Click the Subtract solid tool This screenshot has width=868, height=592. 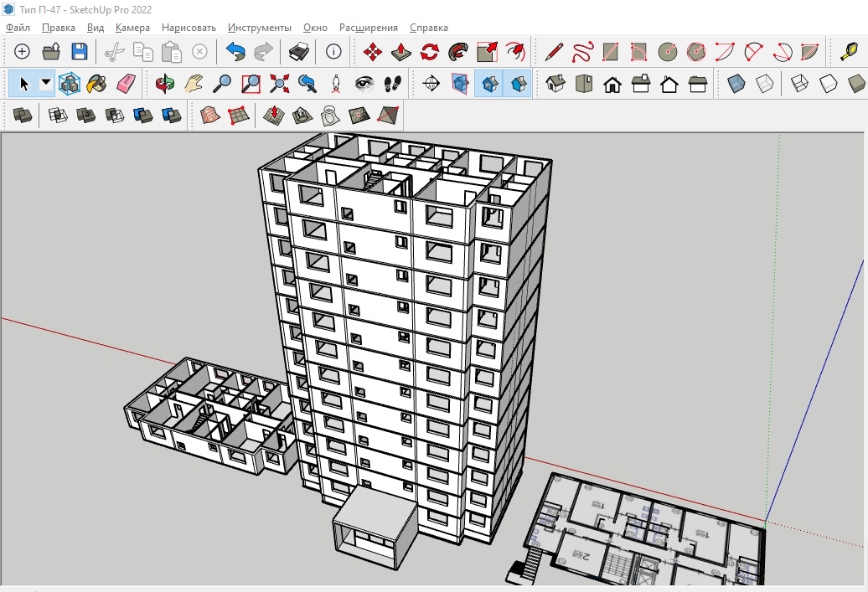click(x=115, y=116)
